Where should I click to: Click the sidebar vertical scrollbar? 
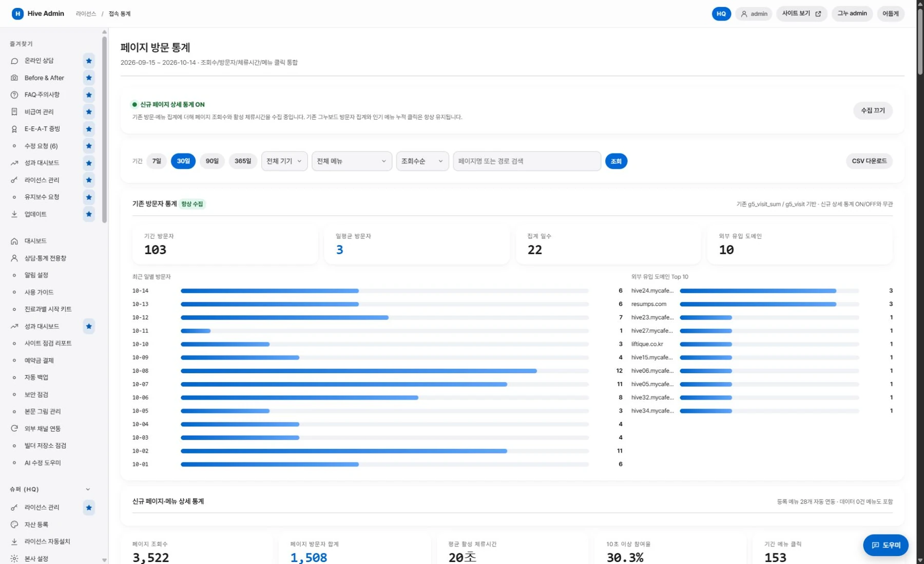[104, 129]
